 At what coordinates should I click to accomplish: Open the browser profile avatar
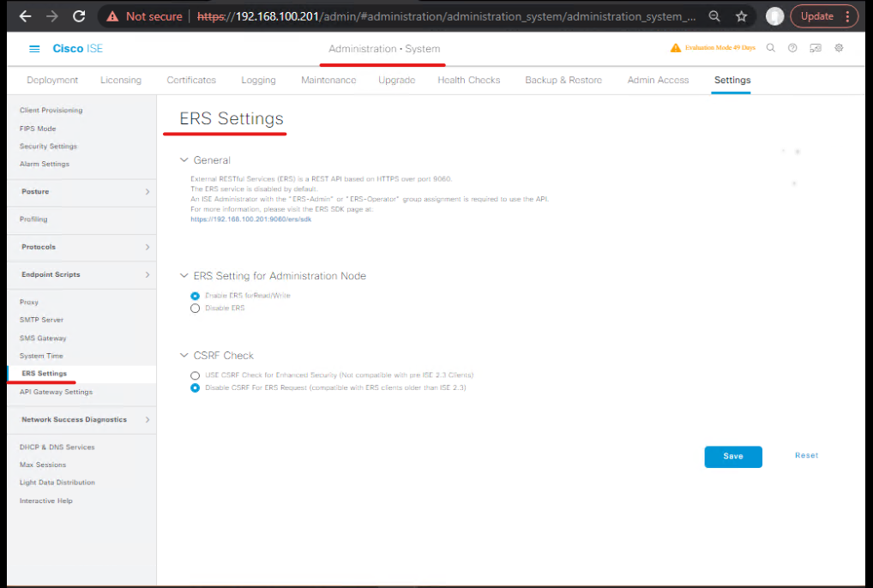(x=775, y=16)
